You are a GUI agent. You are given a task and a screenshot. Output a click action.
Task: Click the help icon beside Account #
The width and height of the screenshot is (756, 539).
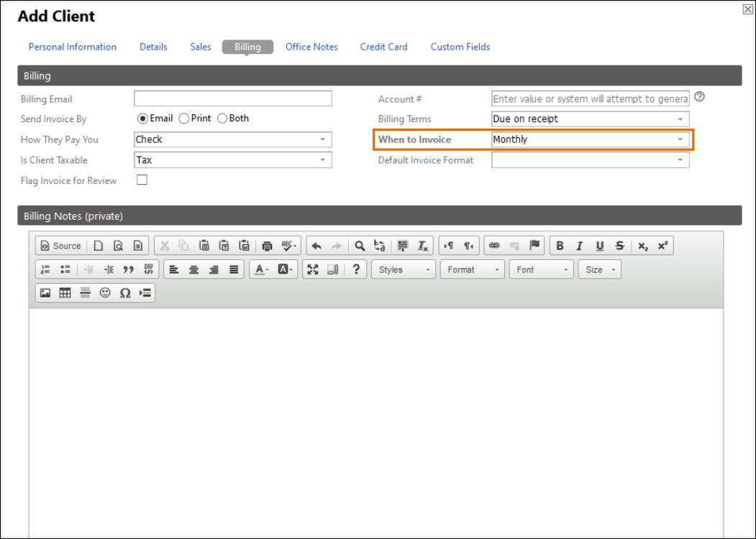click(699, 97)
